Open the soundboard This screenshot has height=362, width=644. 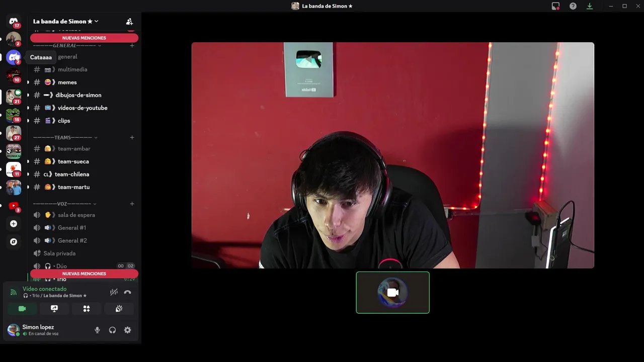[119, 309]
